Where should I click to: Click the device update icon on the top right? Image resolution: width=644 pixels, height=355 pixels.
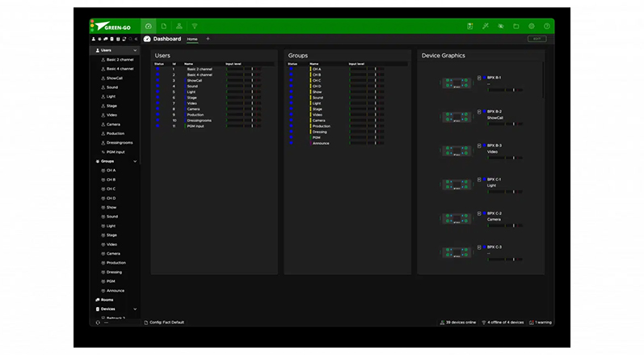tap(469, 27)
